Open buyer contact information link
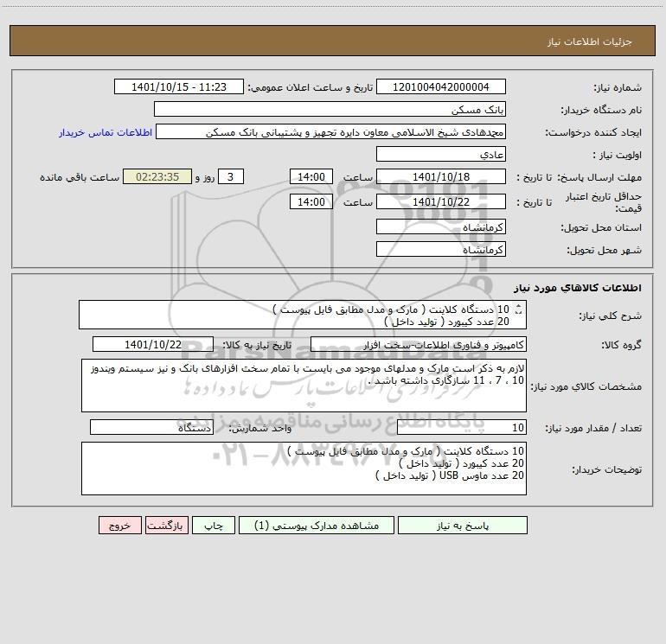Screen dimensions: 666x644 click(106, 132)
